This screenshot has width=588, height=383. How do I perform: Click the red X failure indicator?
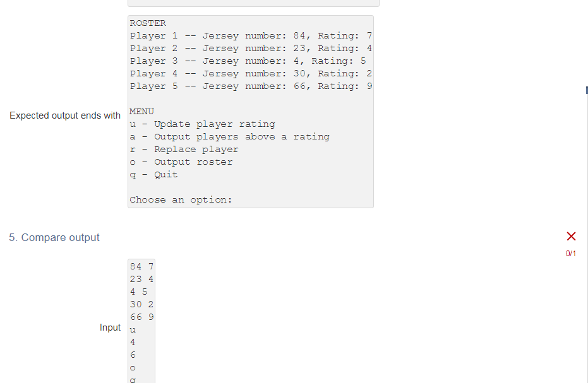pos(572,236)
